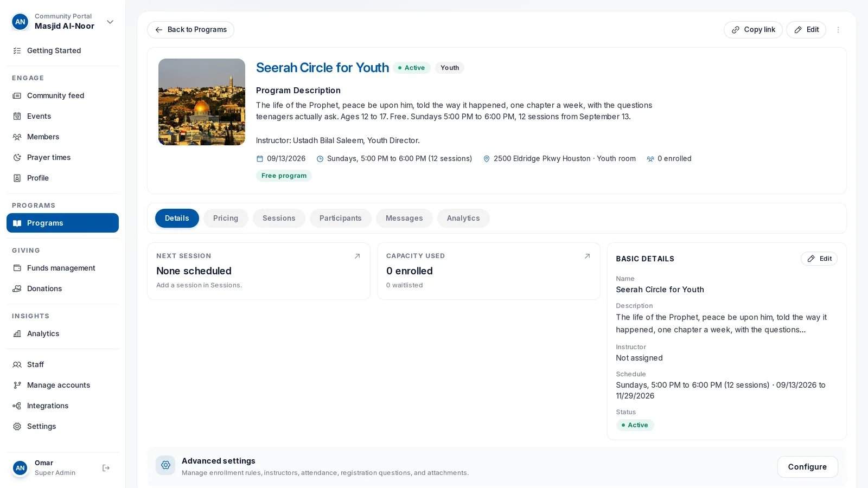Open the Sessions tab
868x488 pixels.
click(279, 218)
